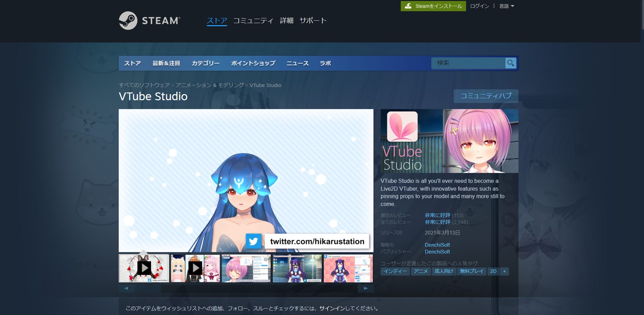
Task: Open the ポイントショップ tab
Action: tap(253, 63)
